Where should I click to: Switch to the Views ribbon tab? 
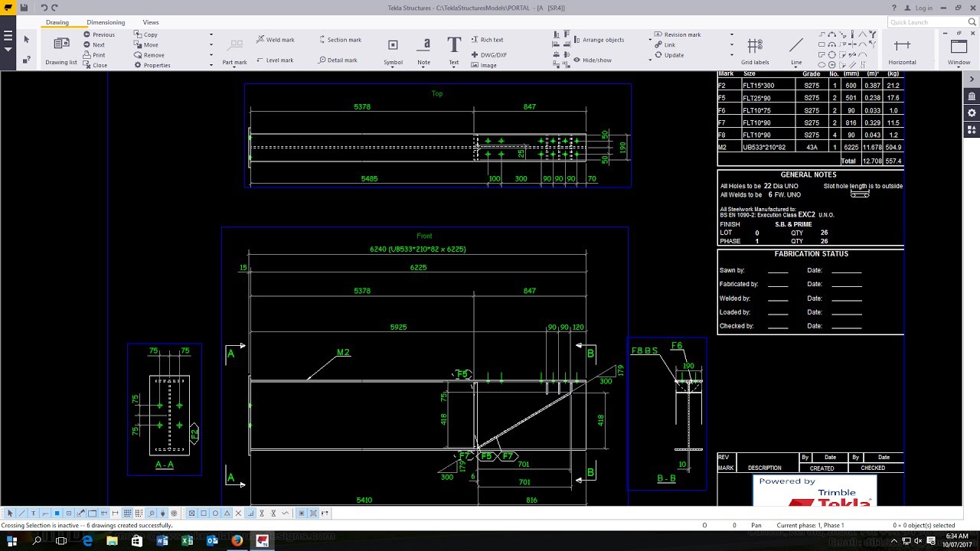pyautogui.click(x=151, y=22)
